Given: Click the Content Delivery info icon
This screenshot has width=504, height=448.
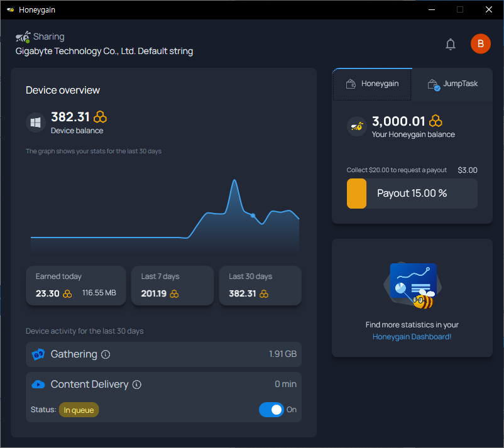Looking at the screenshot, I should tap(137, 385).
